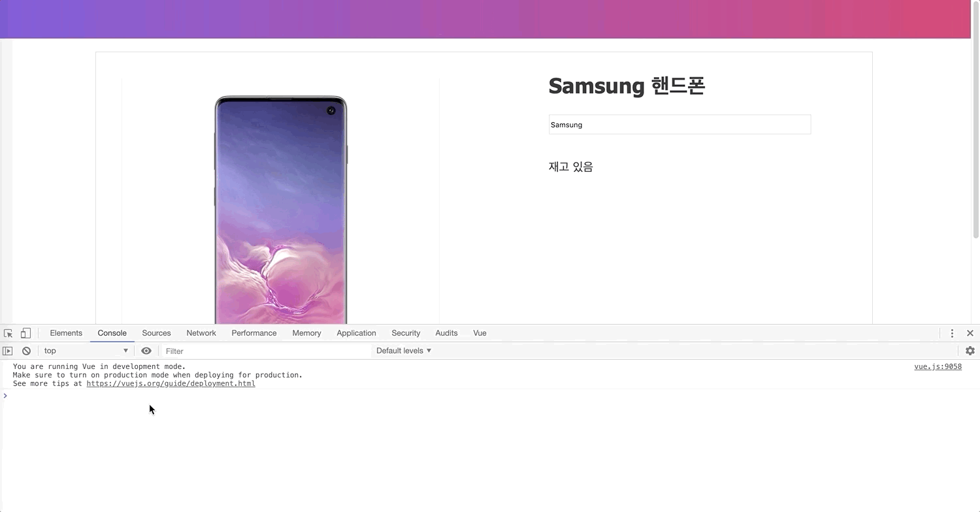
Task: Toggle the live expression eye icon
Action: point(146,351)
